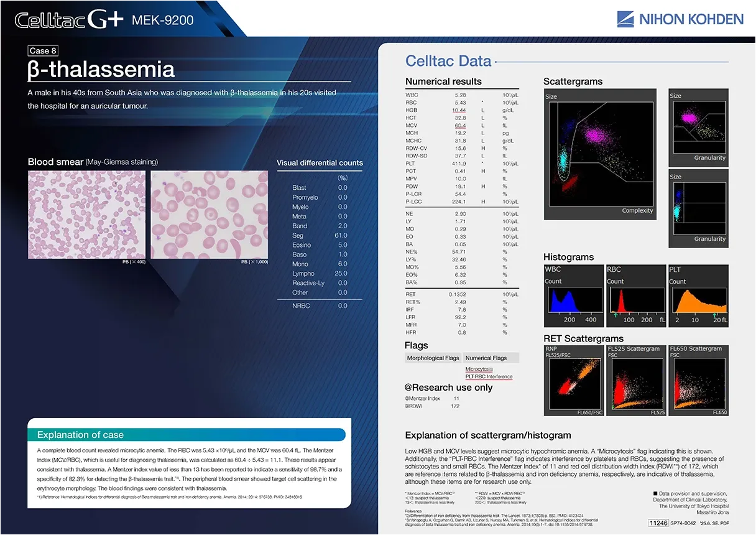Open the Numerical Flags tab

tap(491, 358)
